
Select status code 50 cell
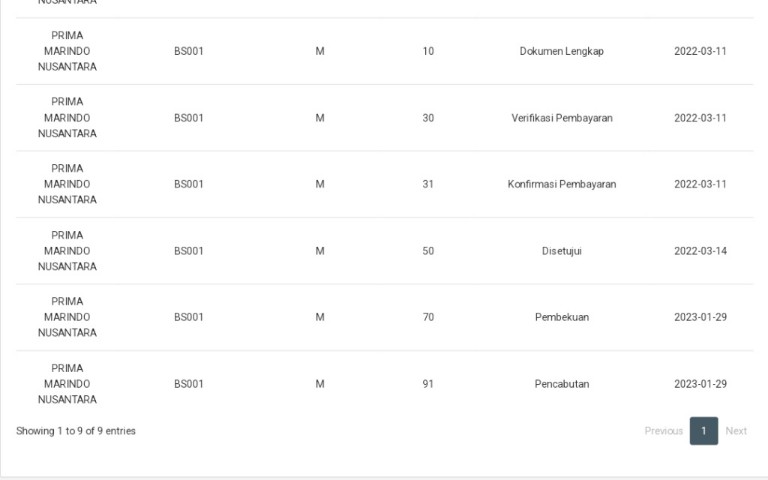[428, 251]
